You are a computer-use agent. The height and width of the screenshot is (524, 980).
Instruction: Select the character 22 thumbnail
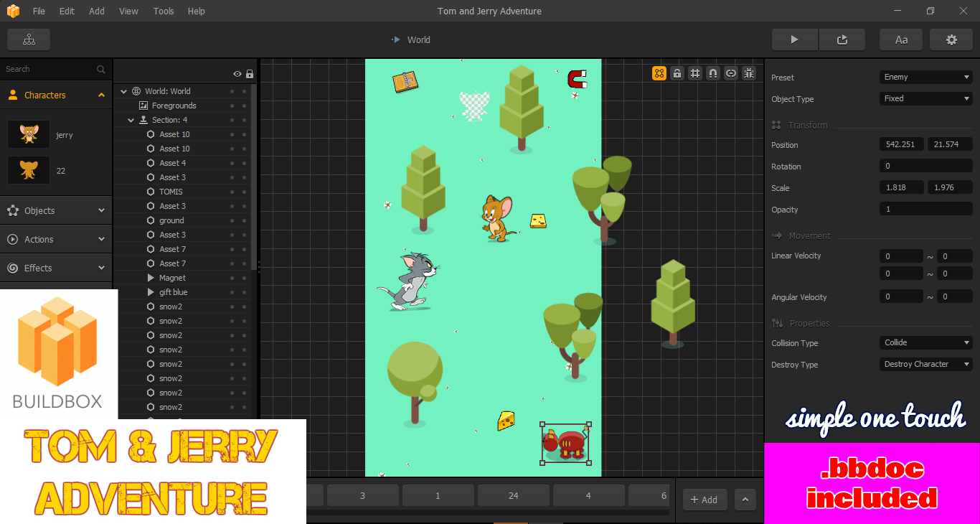coord(29,170)
